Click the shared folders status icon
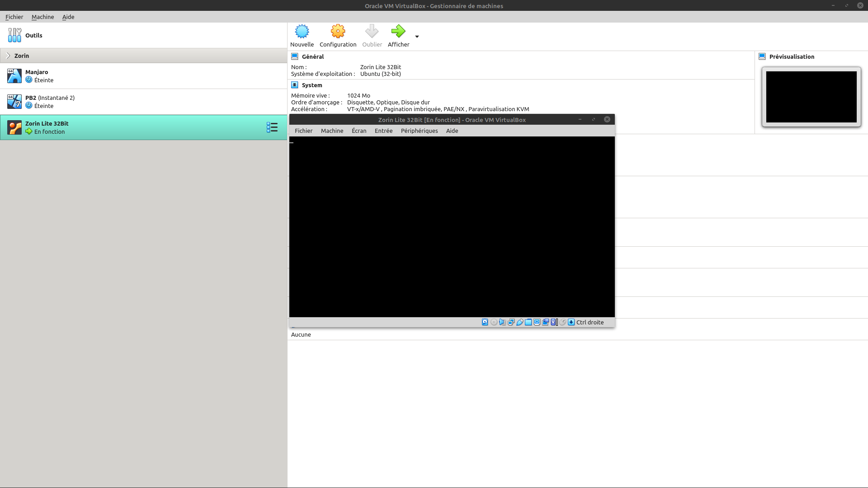The width and height of the screenshot is (868, 488). pos(528,322)
